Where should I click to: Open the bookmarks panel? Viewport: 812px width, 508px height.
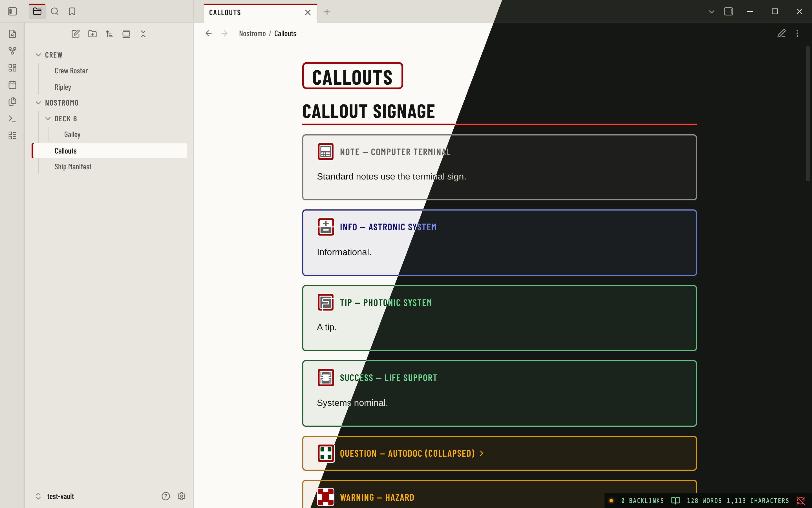72,11
